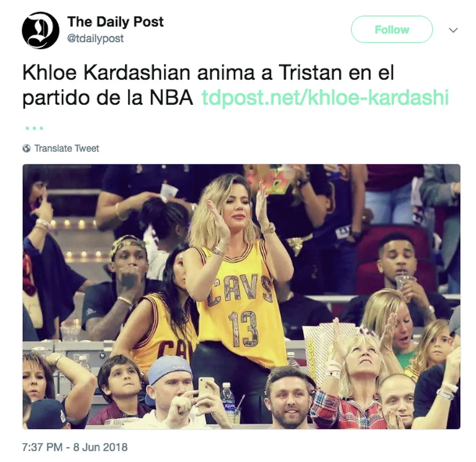Open The Daily Post profile avatar
Screen dimensions: 476x462
41,30
